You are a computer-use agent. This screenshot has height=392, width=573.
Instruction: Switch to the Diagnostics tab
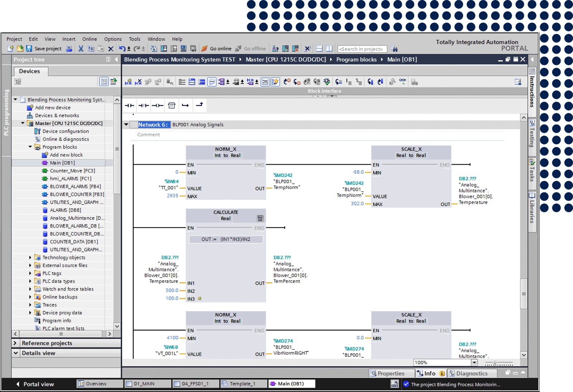click(472, 373)
